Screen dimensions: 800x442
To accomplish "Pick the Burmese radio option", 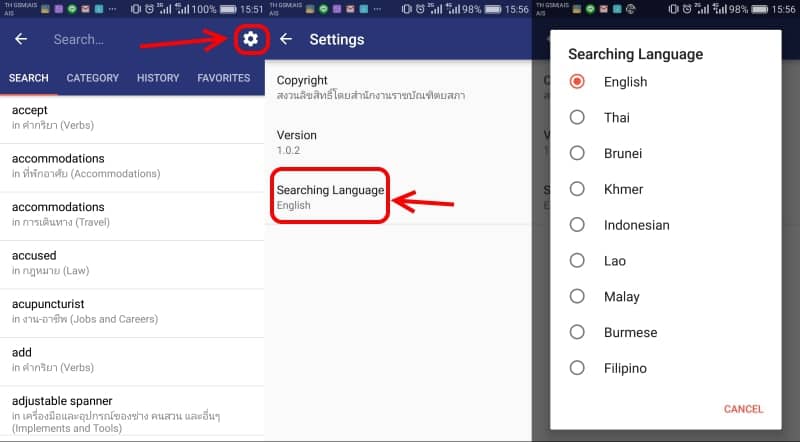I will [577, 332].
